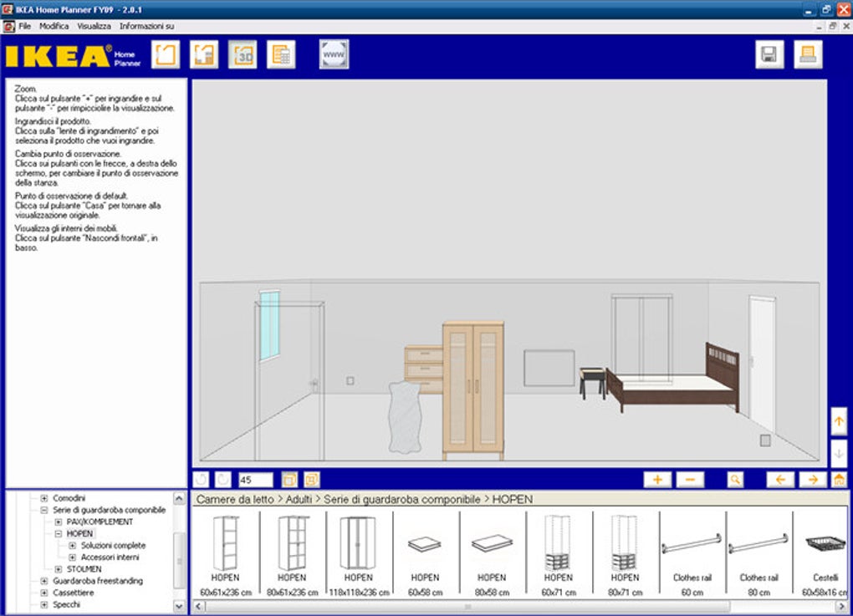Select the 3D view icon
This screenshot has height=616, width=853.
point(243,54)
